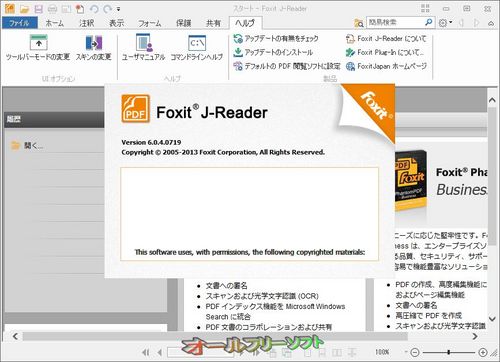
Task: Click the zoom slider handle
Action: pyautogui.click(x=449, y=352)
